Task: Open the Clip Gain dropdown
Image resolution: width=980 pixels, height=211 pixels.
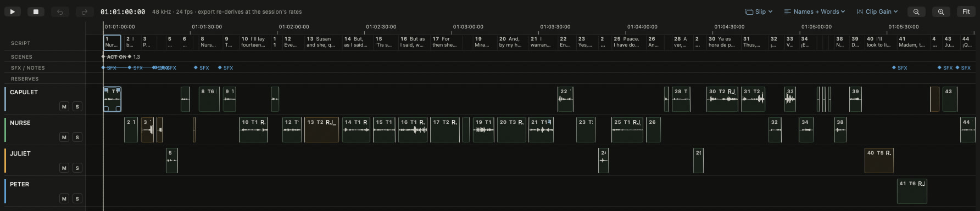Action: tap(877, 12)
